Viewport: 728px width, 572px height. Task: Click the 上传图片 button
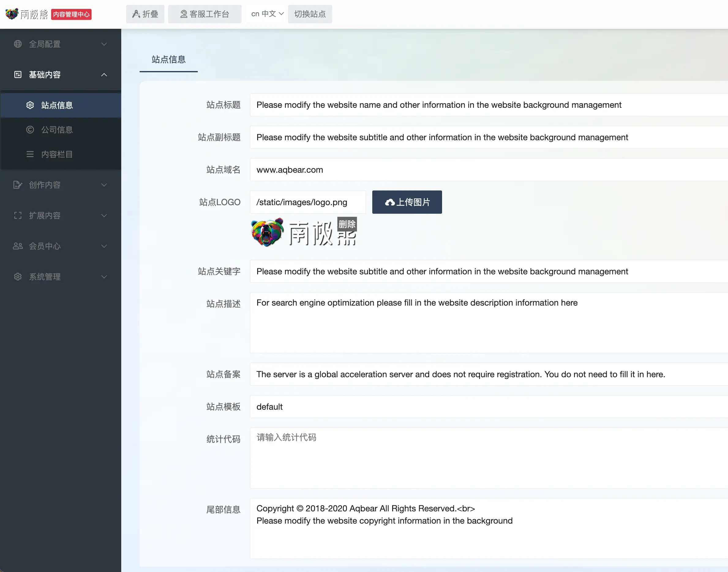[407, 202]
